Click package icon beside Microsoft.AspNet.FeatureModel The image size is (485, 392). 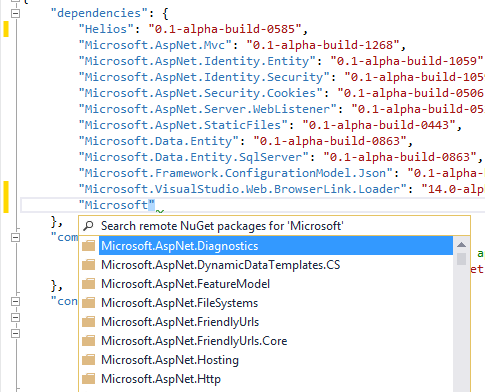89,284
